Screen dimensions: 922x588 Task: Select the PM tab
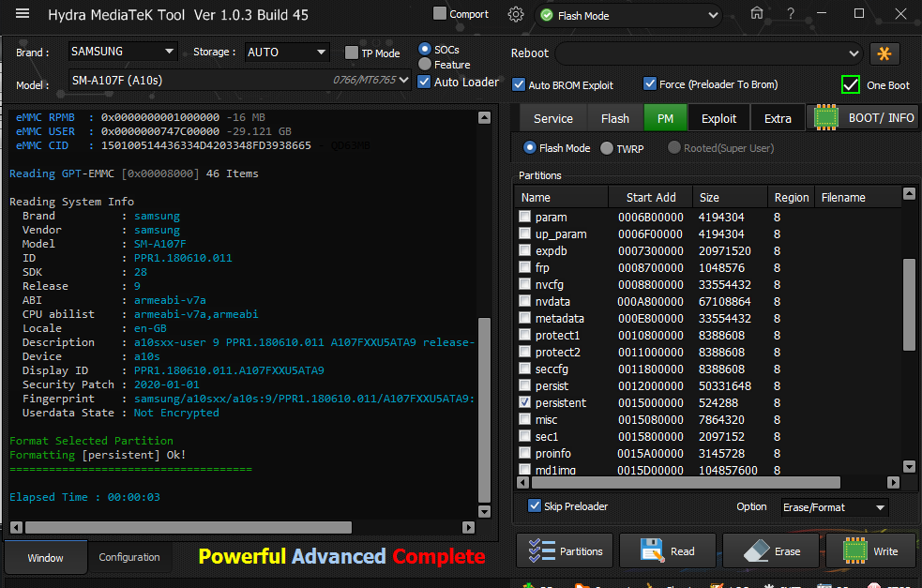pos(666,118)
